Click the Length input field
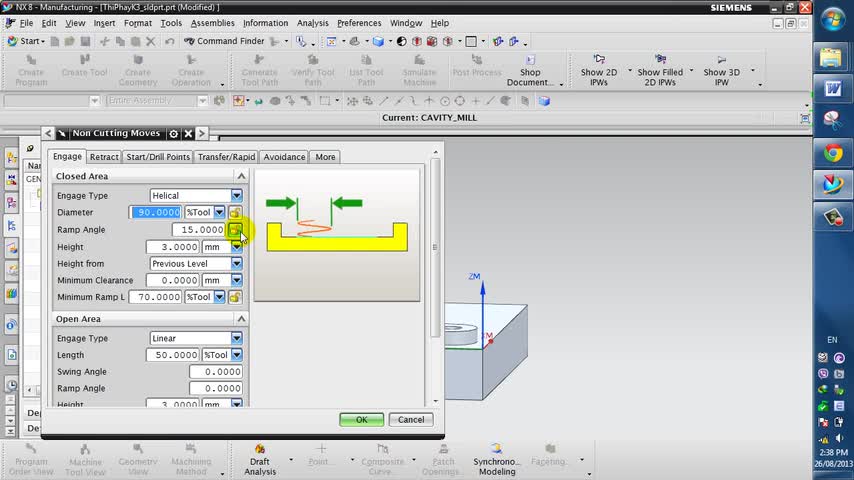This screenshot has height=480, width=854. click(172, 355)
